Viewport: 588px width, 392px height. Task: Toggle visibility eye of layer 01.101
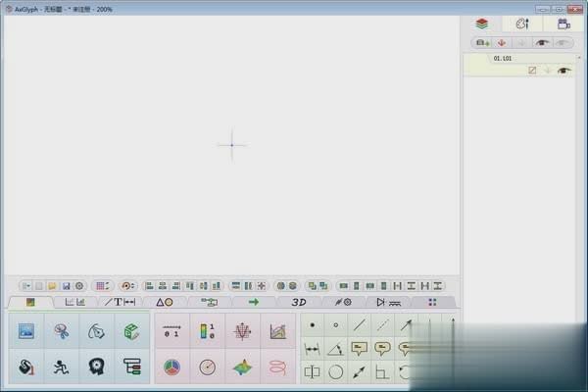pyautogui.click(x=563, y=71)
